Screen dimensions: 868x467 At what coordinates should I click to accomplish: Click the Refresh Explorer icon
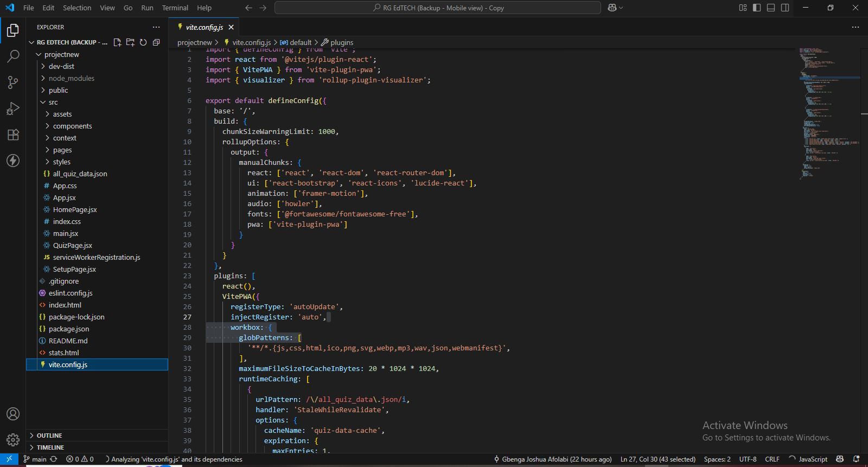tap(143, 42)
